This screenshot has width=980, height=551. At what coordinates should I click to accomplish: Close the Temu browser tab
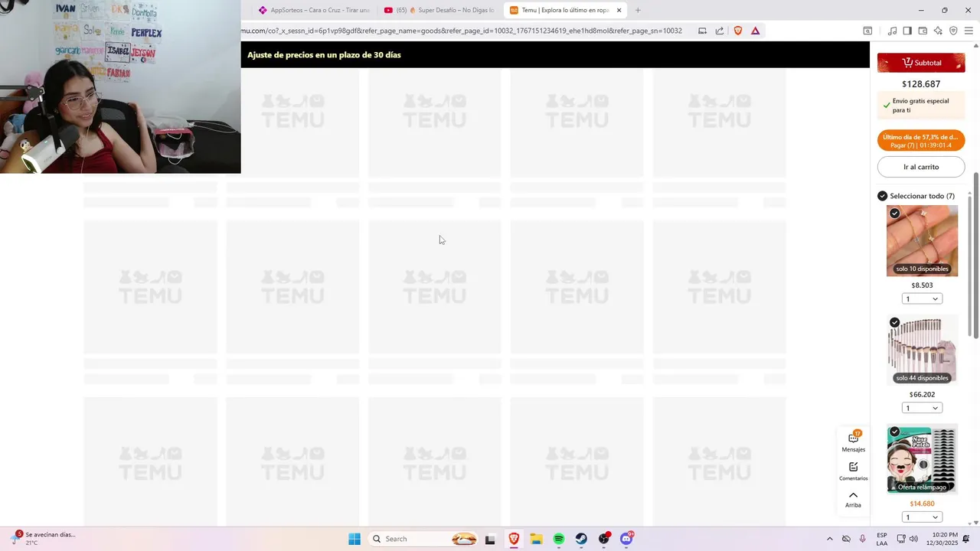point(619,10)
